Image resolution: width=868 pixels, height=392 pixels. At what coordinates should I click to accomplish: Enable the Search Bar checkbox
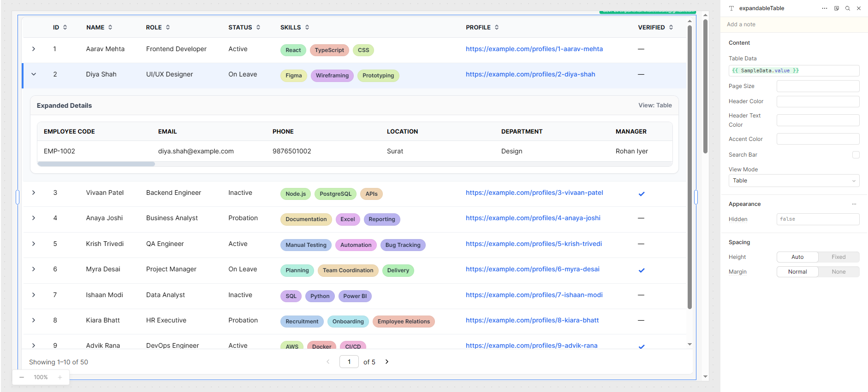tap(856, 155)
